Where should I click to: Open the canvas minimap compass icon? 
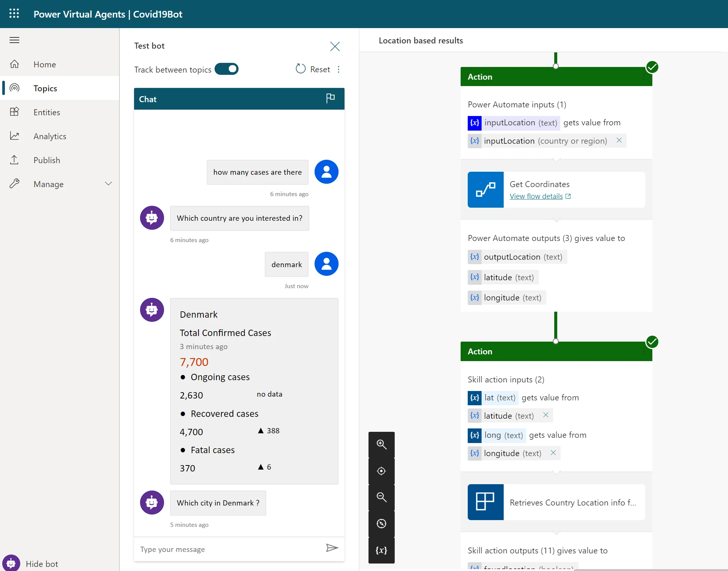pyautogui.click(x=382, y=523)
